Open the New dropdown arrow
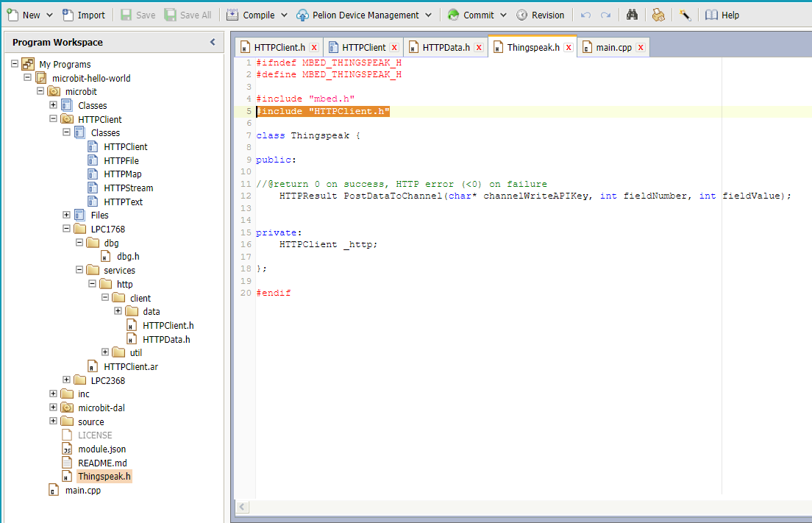812x523 pixels. coord(50,15)
